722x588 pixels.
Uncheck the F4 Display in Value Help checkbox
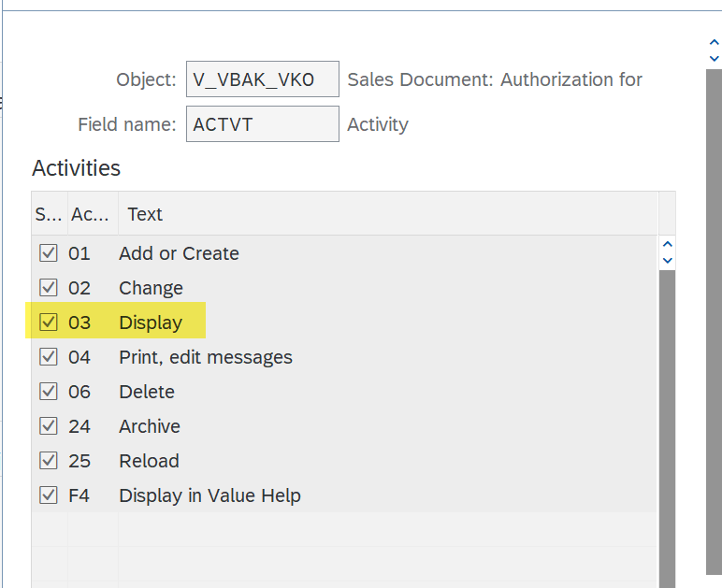click(48, 495)
